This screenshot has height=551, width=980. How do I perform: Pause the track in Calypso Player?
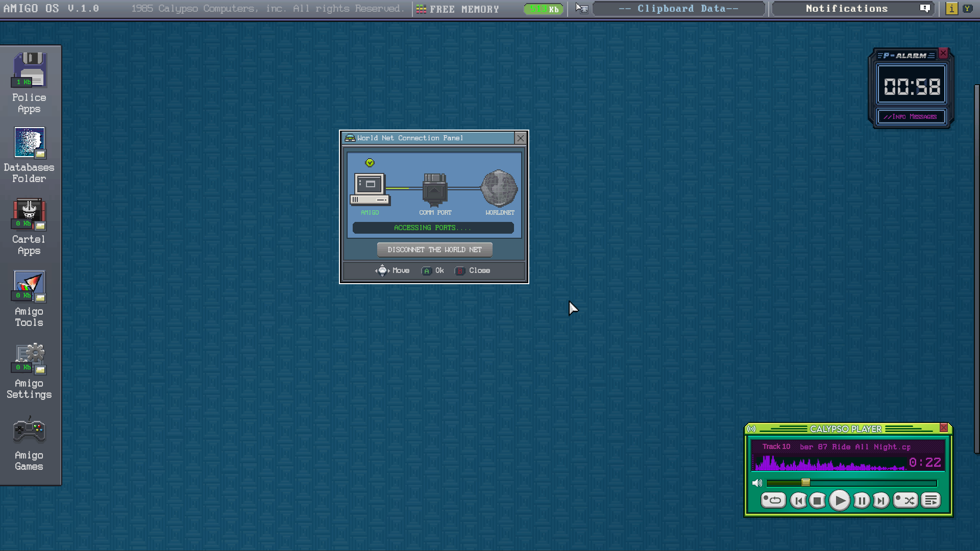tap(862, 500)
